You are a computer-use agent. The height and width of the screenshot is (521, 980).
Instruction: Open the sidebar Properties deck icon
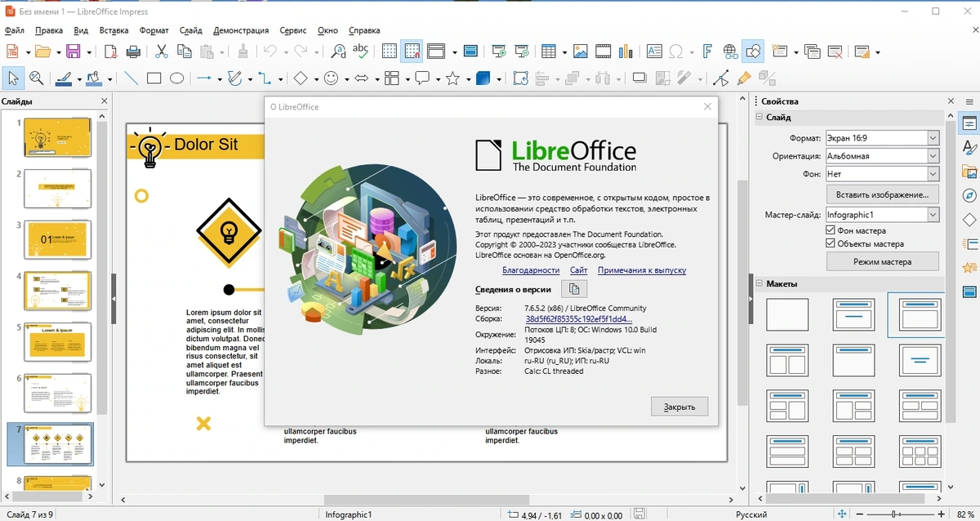pyautogui.click(x=969, y=124)
